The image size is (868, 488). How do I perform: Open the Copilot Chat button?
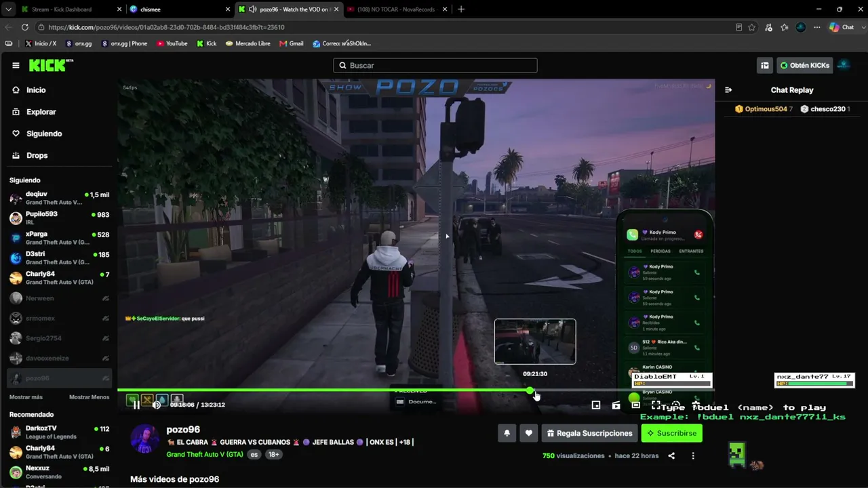842,27
